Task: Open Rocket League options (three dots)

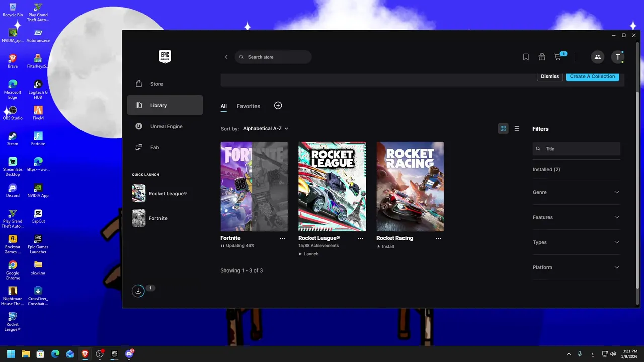Action: tap(360, 239)
